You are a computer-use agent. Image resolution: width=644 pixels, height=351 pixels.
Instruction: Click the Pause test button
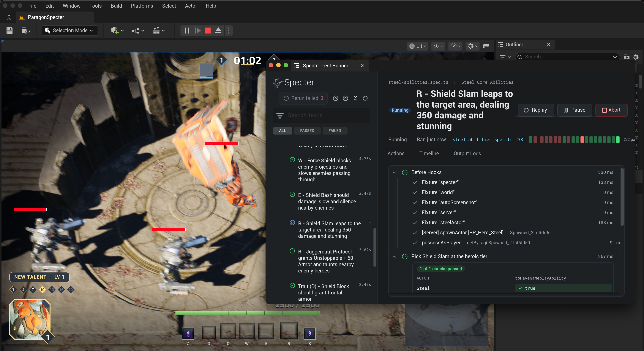574,110
